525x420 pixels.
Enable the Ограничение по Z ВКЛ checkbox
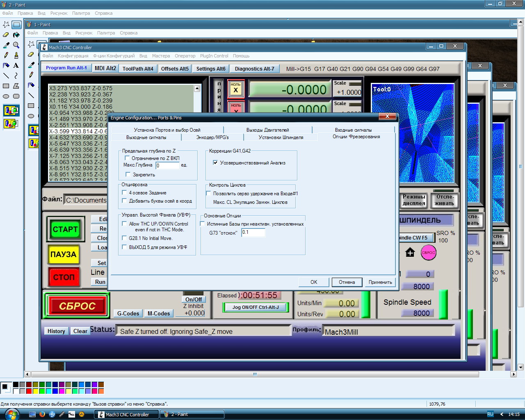pyautogui.click(x=127, y=158)
